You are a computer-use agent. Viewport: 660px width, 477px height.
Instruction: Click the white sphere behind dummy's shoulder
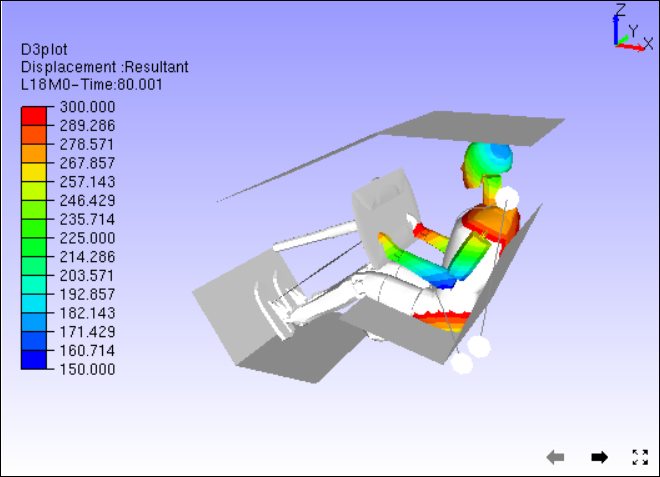pos(507,200)
